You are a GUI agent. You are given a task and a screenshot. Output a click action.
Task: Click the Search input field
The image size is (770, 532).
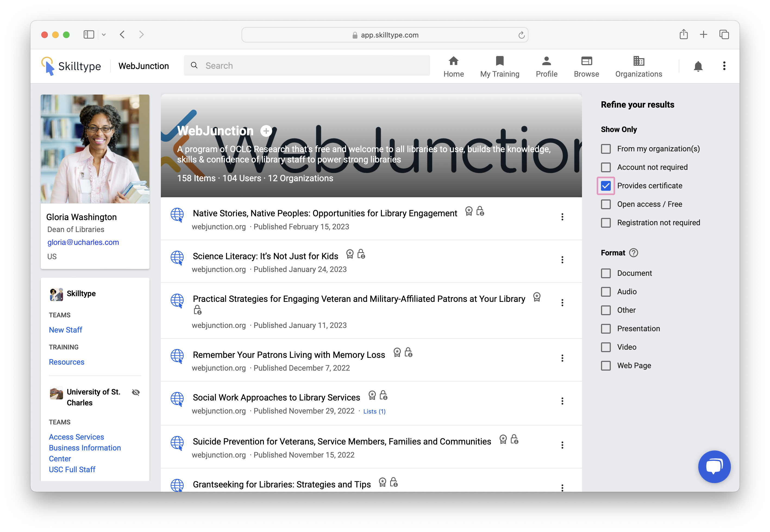coord(307,66)
